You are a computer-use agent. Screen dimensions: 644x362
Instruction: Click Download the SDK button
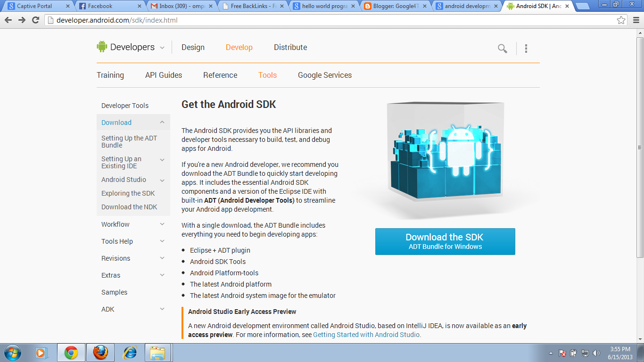point(445,241)
